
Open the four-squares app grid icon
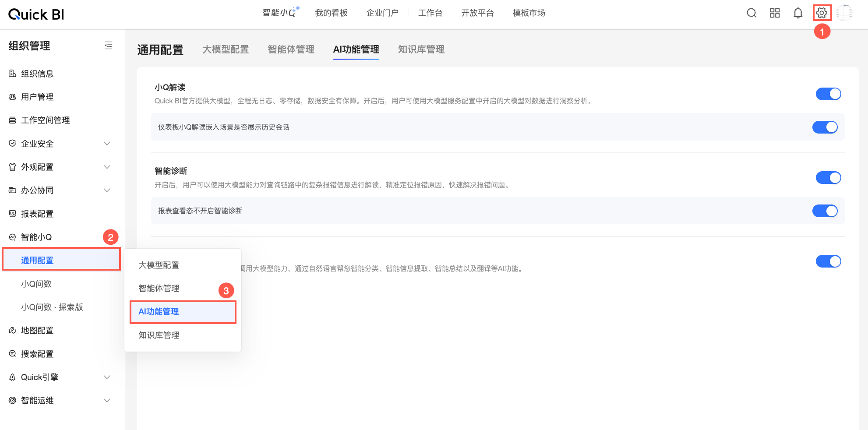tap(775, 13)
